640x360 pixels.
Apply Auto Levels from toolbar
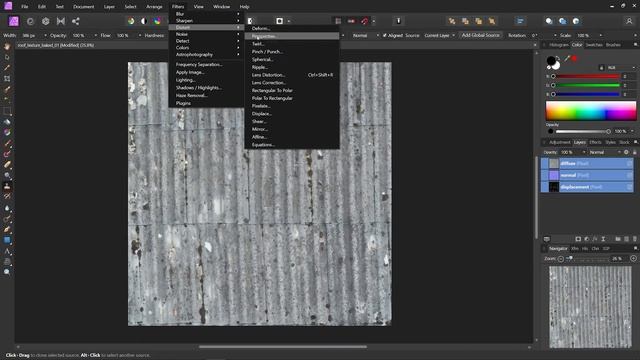pyautogui.click(x=131, y=21)
